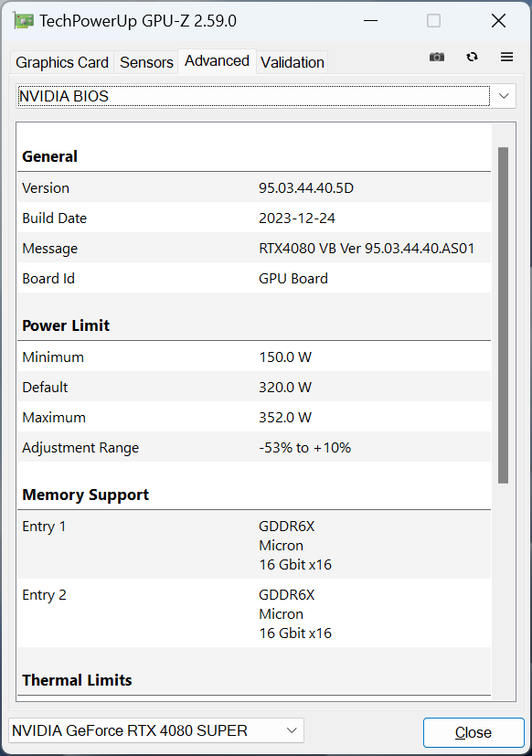Click the screenshot camera icon
532x756 pixels.
(x=437, y=57)
